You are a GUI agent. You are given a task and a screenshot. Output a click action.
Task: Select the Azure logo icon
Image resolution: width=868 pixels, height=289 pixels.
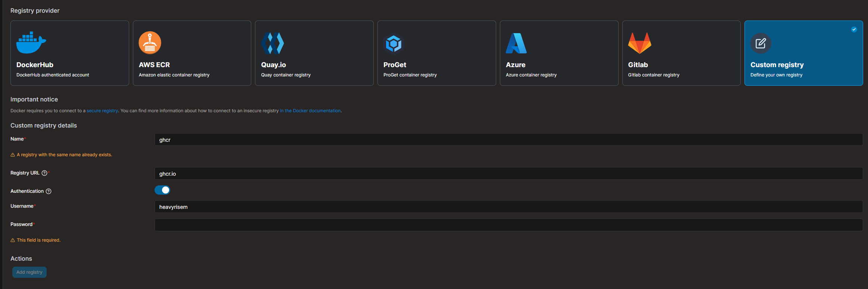pyautogui.click(x=516, y=43)
